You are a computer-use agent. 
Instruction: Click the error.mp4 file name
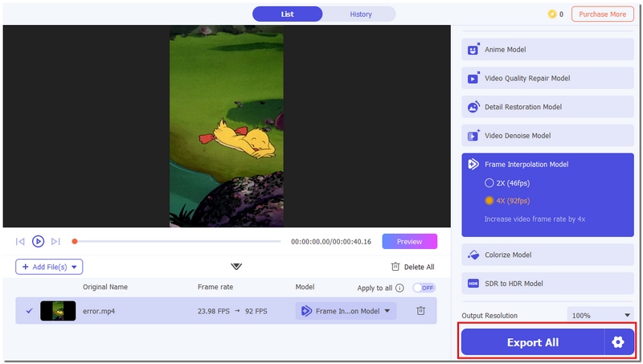coord(99,311)
